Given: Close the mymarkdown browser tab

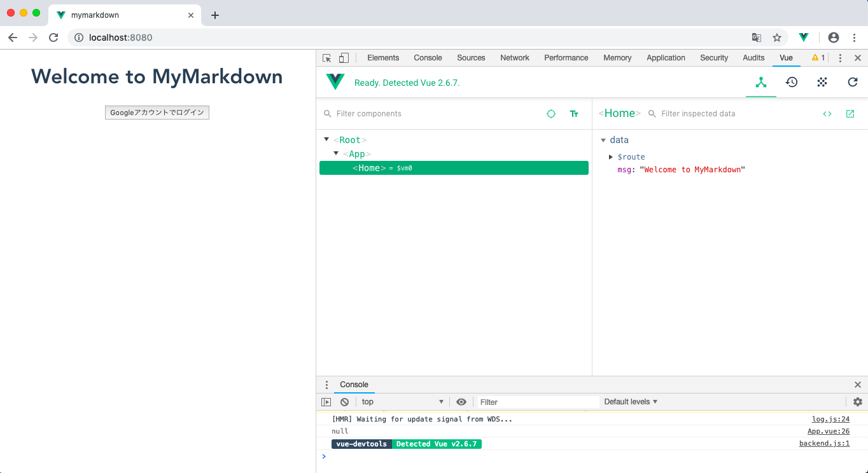Looking at the screenshot, I should coord(191,15).
